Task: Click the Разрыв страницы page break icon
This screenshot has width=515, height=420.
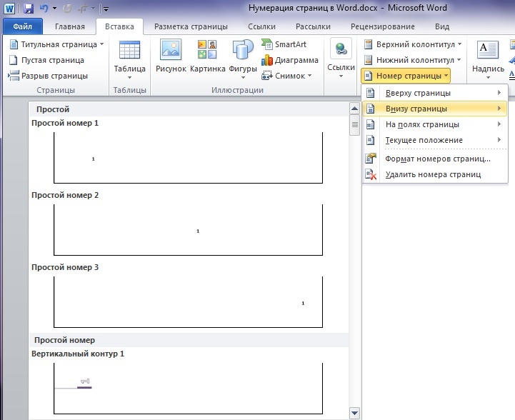Action: point(14,76)
